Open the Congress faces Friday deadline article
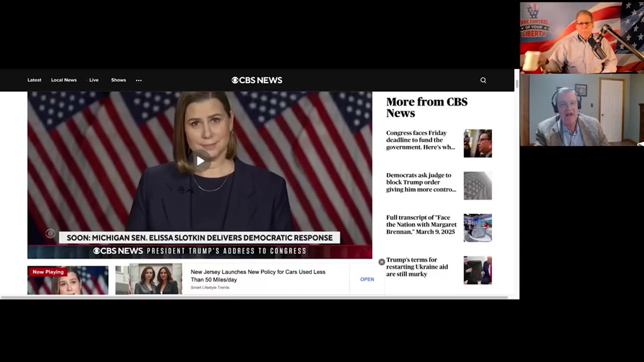The image size is (644, 362). (x=421, y=140)
